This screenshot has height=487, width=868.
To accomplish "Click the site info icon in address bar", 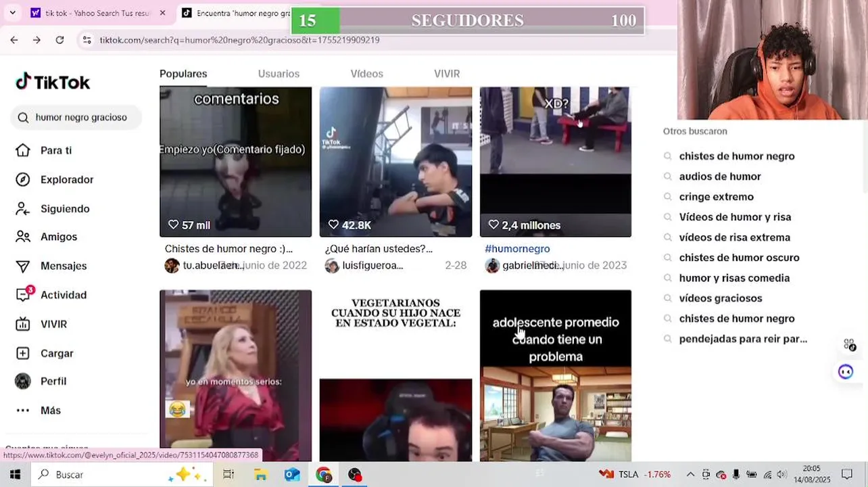I will [87, 40].
